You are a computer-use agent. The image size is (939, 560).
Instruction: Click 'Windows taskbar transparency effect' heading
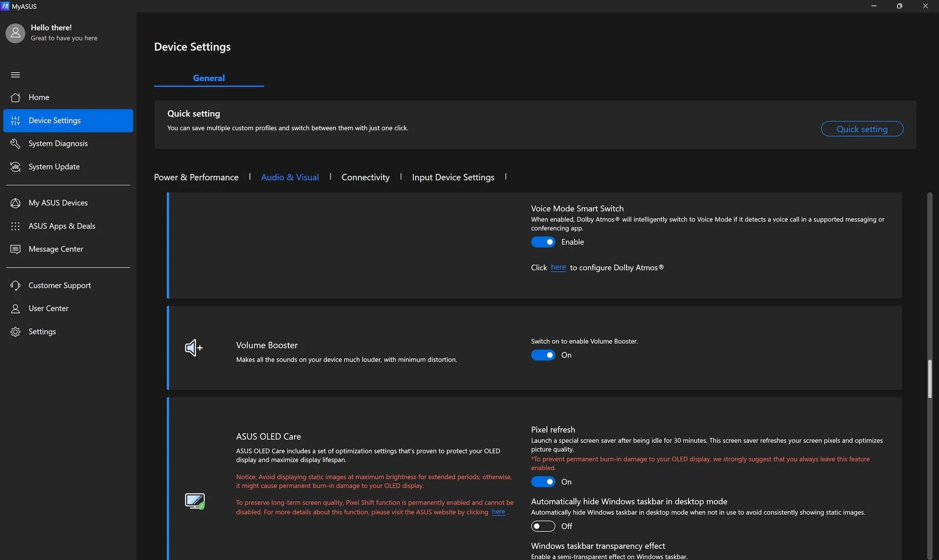598,546
